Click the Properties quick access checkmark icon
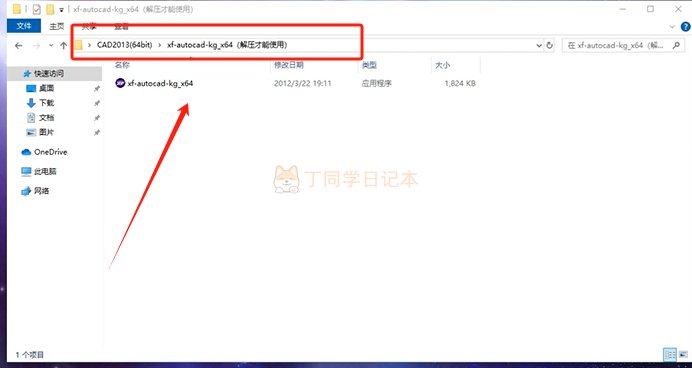This screenshot has width=692, height=368. (36, 9)
